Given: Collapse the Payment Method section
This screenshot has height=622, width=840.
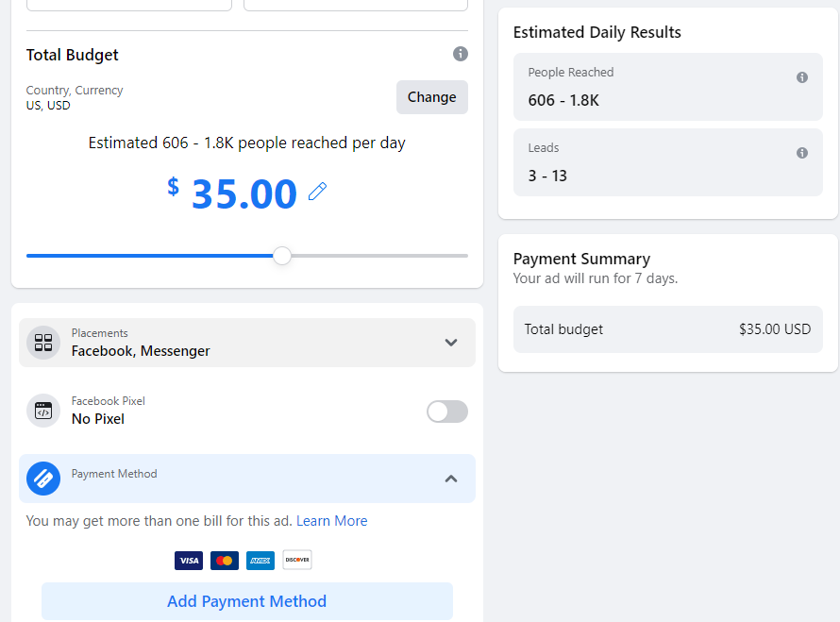Looking at the screenshot, I should [x=451, y=479].
